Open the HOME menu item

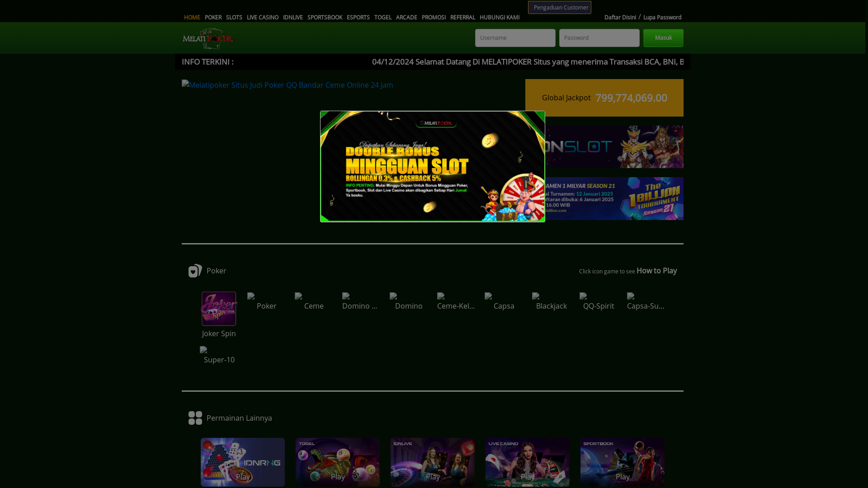point(192,17)
